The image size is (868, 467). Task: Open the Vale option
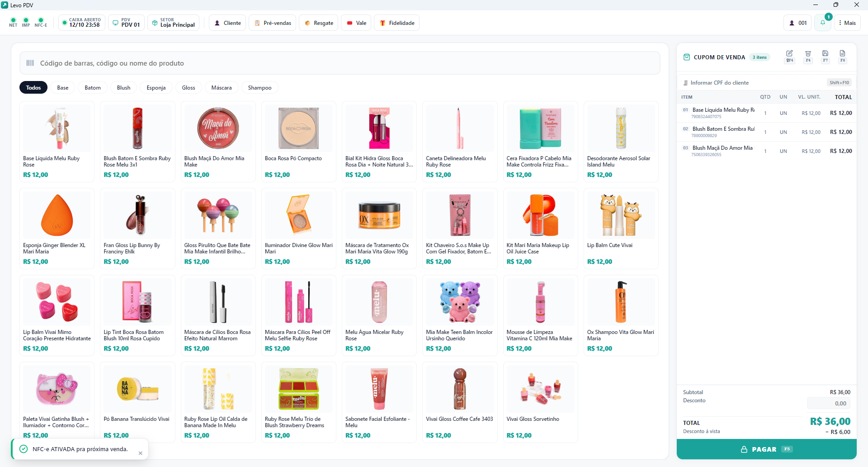356,23
